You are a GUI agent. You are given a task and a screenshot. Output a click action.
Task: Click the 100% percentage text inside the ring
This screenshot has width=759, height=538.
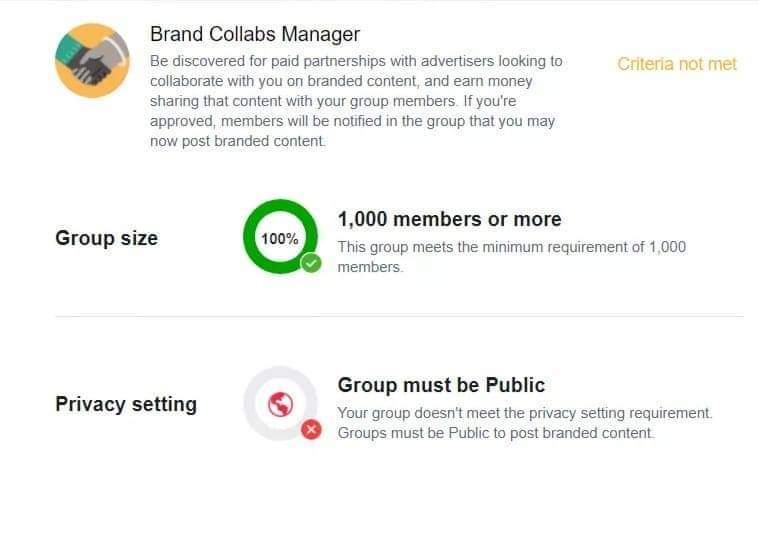[x=280, y=238]
